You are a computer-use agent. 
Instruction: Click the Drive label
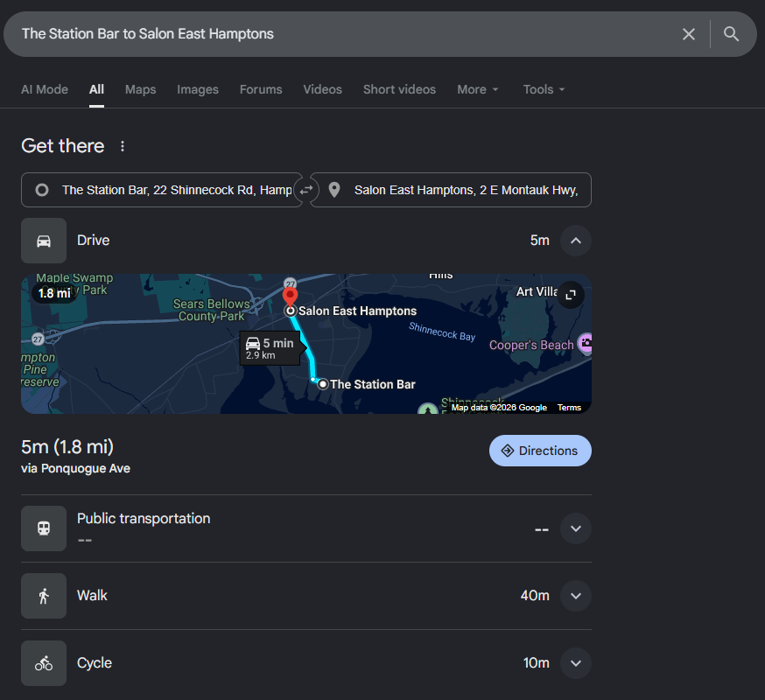click(x=93, y=241)
